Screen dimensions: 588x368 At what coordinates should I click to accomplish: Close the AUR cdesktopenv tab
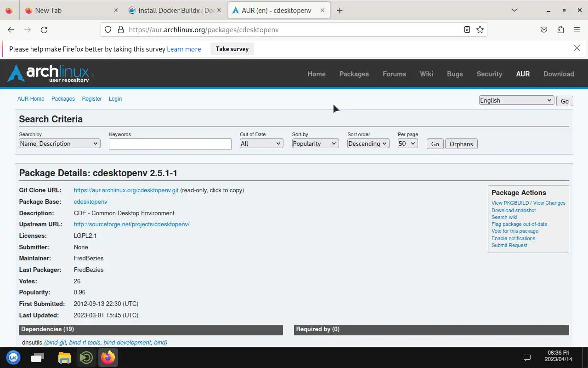pos(322,10)
